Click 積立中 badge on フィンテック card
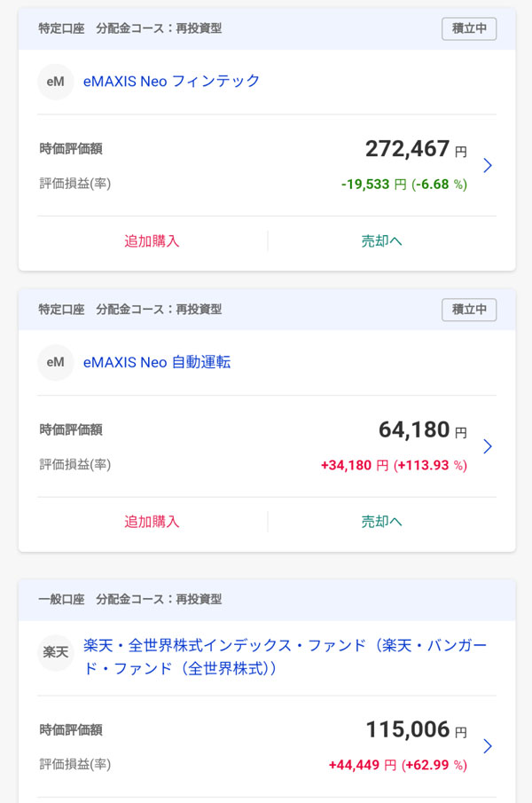532x803 pixels. click(x=469, y=28)
